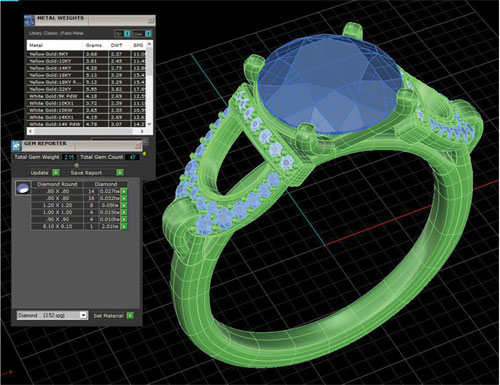Click green arrow beside 8.10 X 8.10 row
This screenshot has height=385, width=500.
124,226
